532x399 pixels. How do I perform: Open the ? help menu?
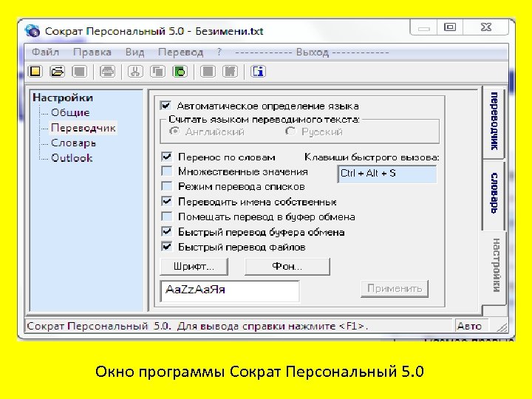(x=219, y=52)
